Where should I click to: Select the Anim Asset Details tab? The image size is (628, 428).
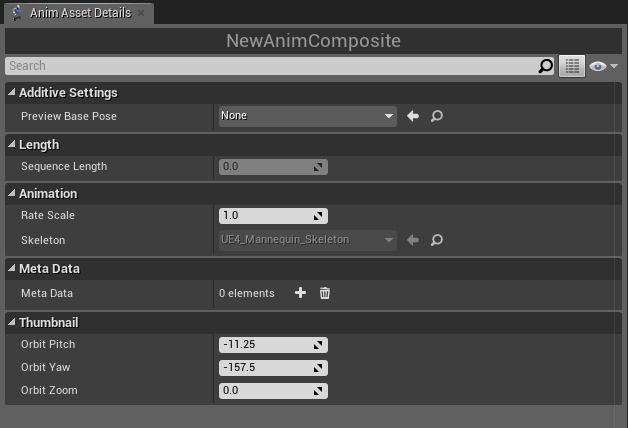pos(79,13)
